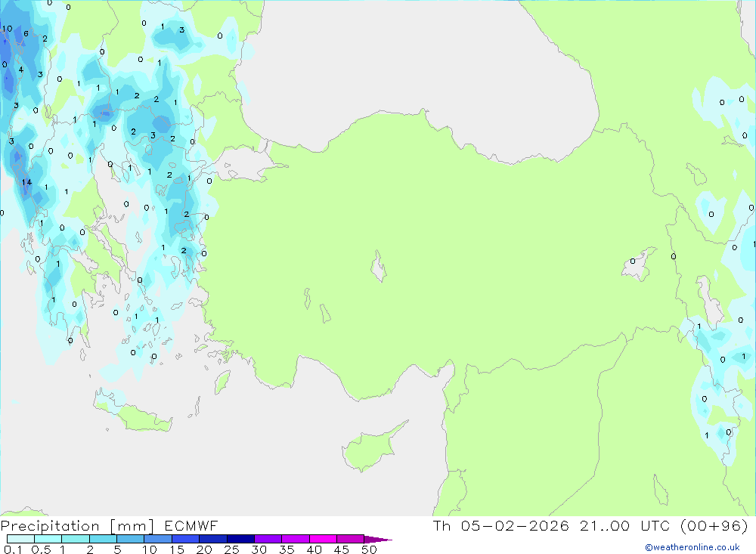Open the ©weatheronline.co.uk link
This screenshot has width=756, height=554.
click(692, 547)
